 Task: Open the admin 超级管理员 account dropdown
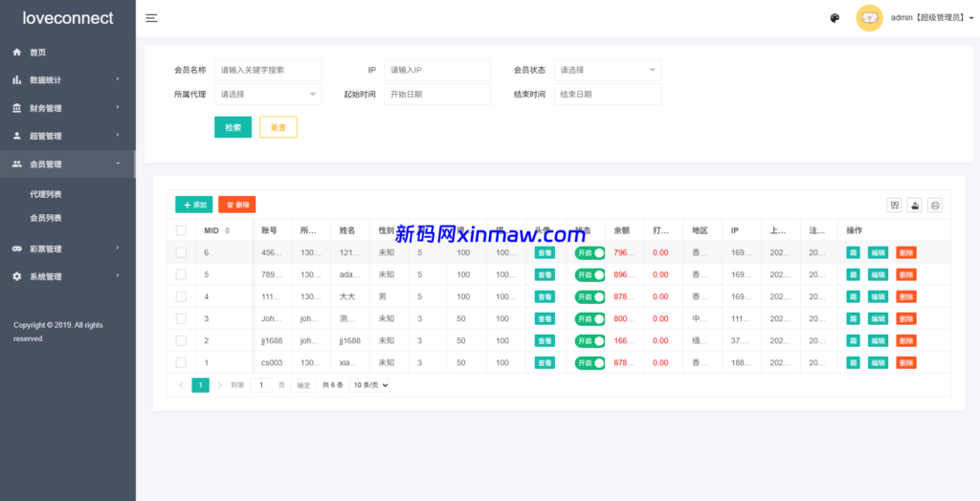932,18
